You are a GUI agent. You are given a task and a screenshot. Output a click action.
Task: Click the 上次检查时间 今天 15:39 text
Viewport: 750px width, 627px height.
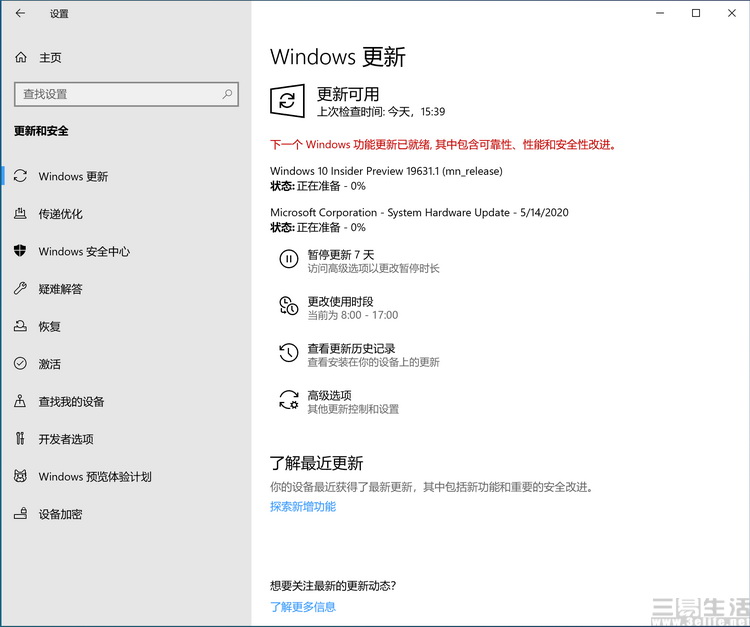(x=381, y=111)
